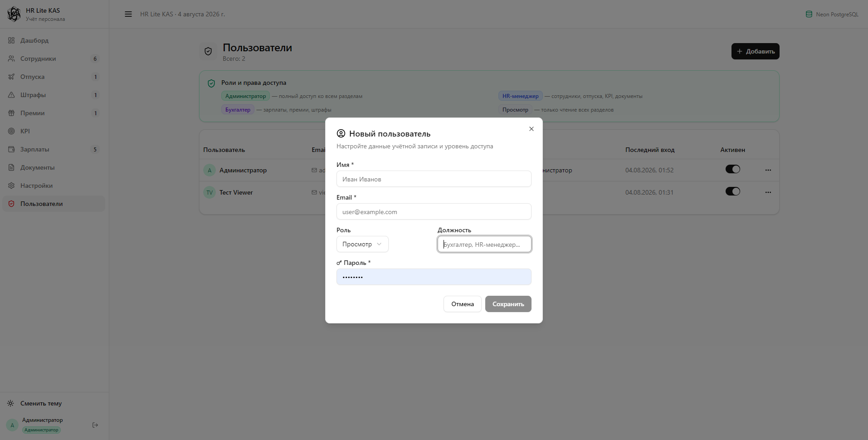The image size is (868, 440).
Task: Click the Сохранить button
Action: 508,304
